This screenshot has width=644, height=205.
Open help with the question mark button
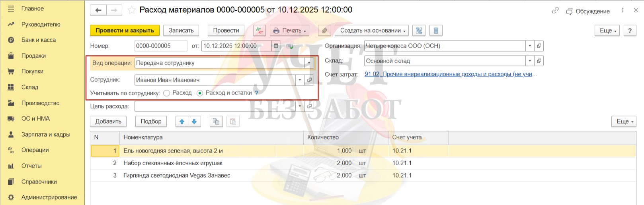tap(630, 31)
